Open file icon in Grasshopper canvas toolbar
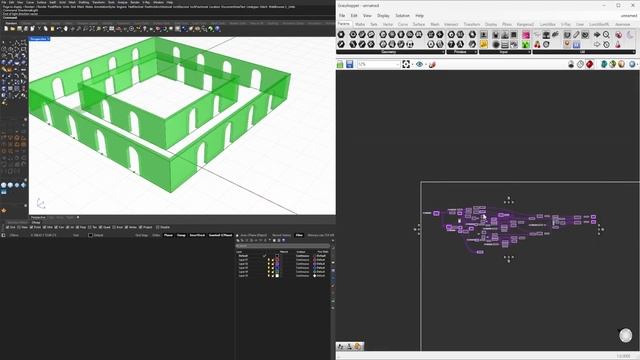Viewport: 640px width, 360px height. 340,64
